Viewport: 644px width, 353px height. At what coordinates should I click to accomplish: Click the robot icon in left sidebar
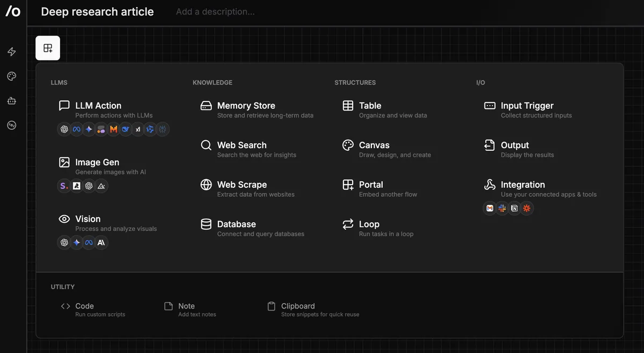(x=12, y=101)
